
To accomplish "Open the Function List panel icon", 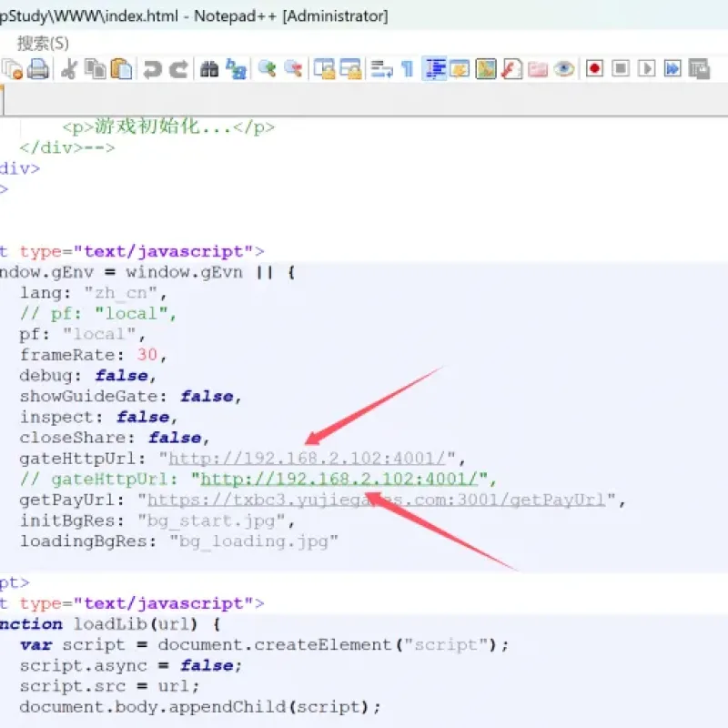I will (x=511, y=69).
